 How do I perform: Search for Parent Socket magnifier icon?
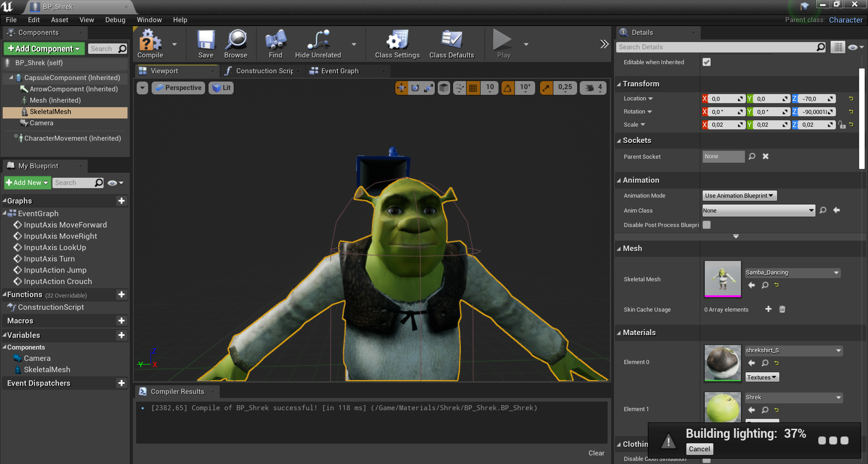(x=752, y=156)
